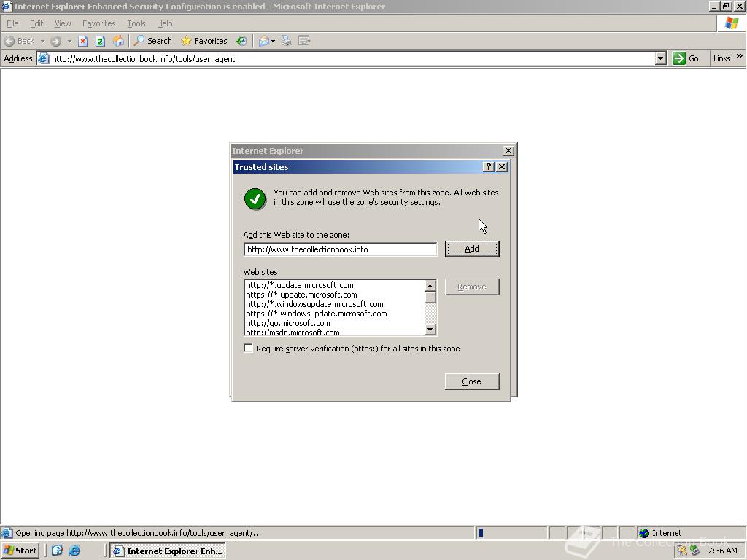This screenshot has height=560, width=747.
Task: Open the History toolbar icon
Action: 241,41
